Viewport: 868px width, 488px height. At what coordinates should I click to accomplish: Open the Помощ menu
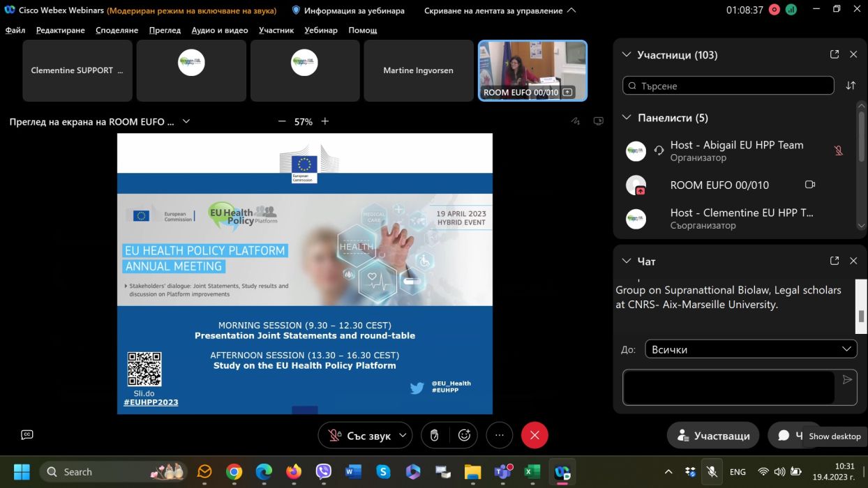[x=363, y=30]
